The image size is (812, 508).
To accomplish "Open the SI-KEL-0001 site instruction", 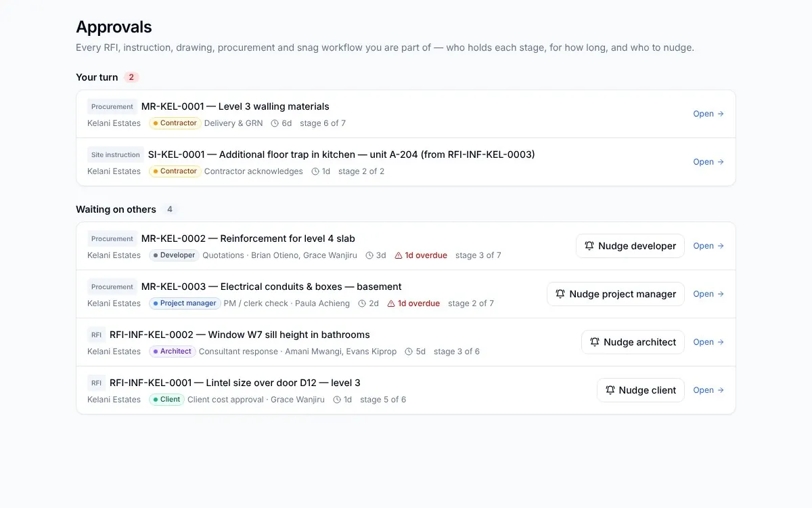I will (708, 162).
